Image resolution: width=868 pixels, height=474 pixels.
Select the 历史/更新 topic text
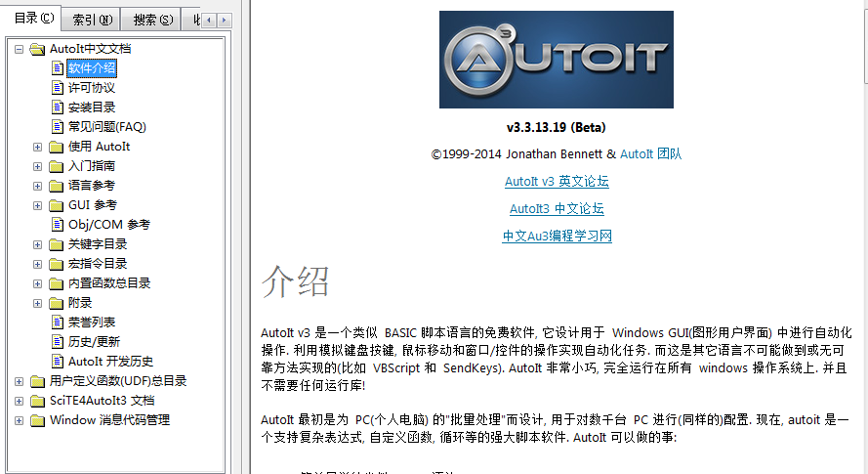(94, 341)
